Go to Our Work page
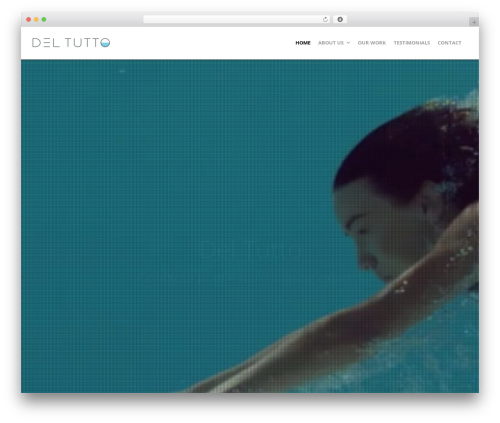 coord(372,43)
